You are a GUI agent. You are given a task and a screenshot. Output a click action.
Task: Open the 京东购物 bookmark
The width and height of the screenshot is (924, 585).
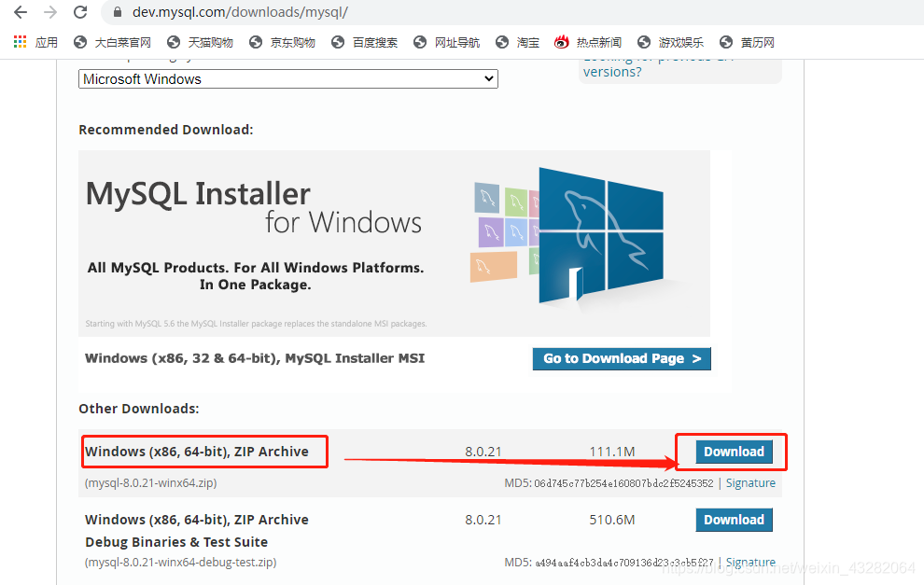[282, 42]
